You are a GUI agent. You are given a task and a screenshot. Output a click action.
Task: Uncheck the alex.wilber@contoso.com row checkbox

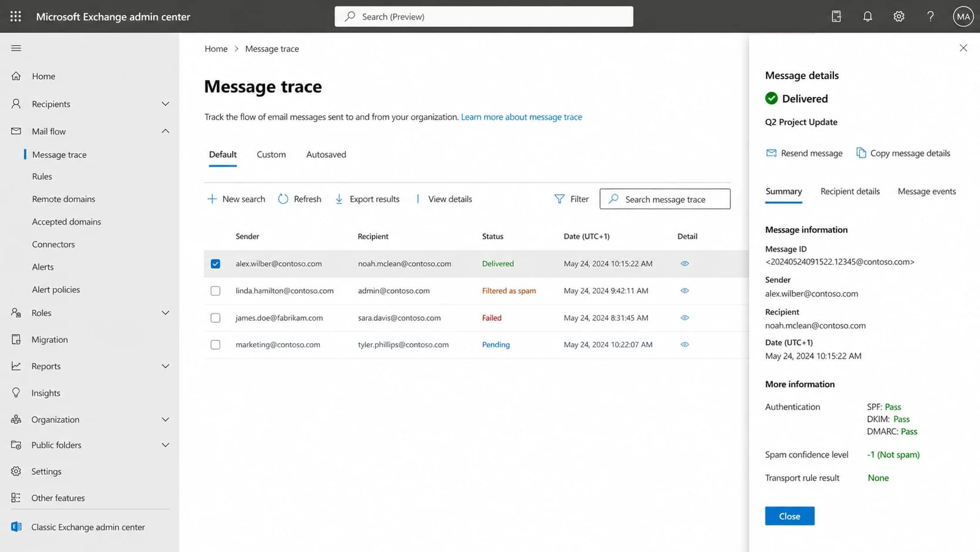coord(215,263)
